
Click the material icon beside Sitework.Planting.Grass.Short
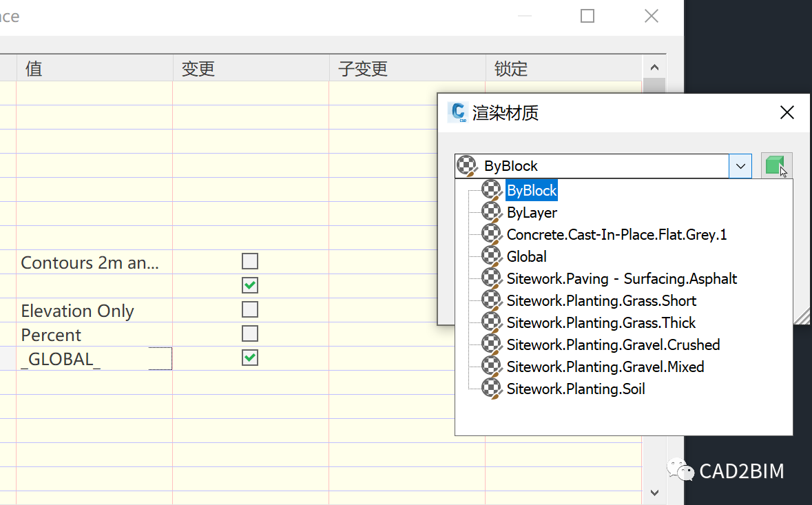492,300
